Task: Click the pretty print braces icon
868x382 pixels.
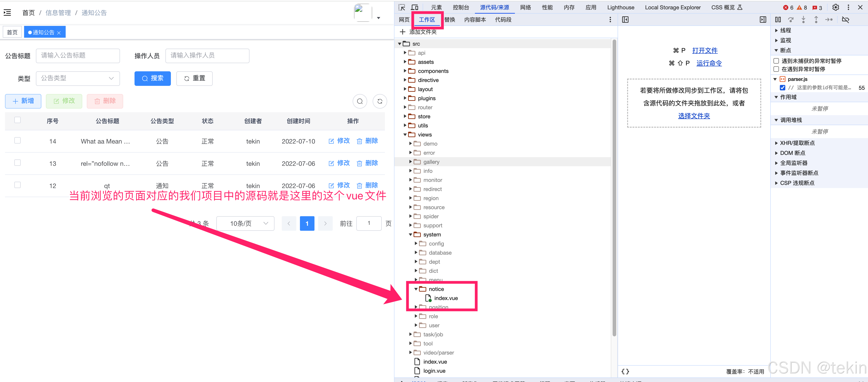Action: (625, 371)
